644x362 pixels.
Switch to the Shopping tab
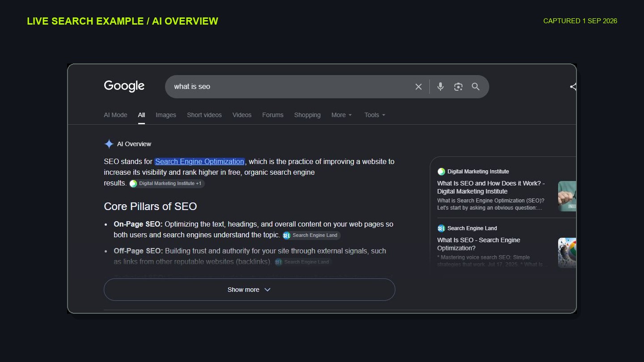307,115
